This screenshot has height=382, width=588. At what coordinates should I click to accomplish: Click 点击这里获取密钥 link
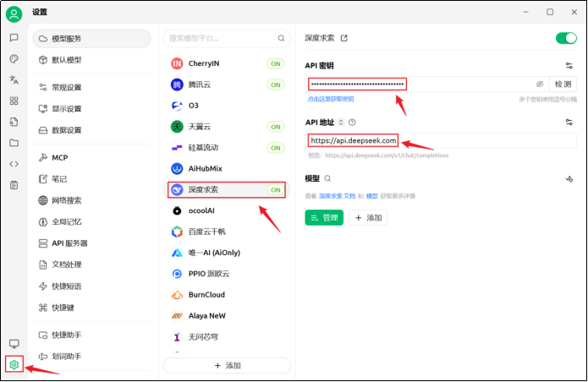(x=330, y=99)
